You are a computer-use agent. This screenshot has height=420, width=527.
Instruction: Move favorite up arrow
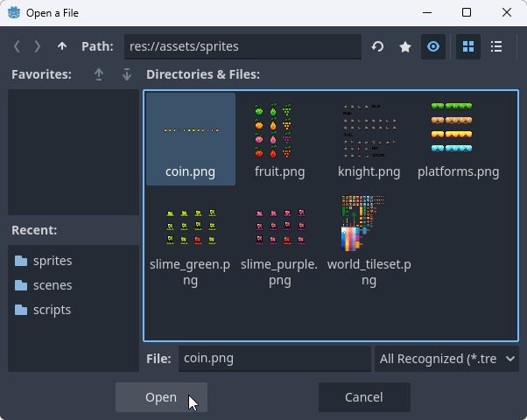click(98, 74)
